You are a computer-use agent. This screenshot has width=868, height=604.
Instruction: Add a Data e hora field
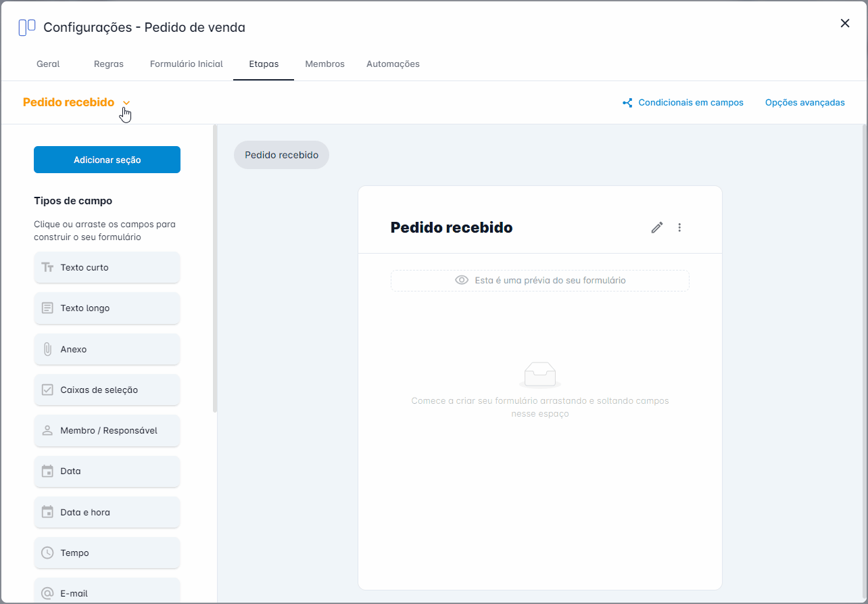[x=107, y=512]
